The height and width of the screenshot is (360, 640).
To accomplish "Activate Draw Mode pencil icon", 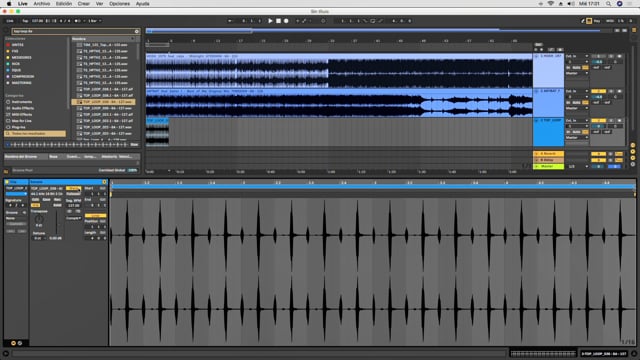I will 583,21.
